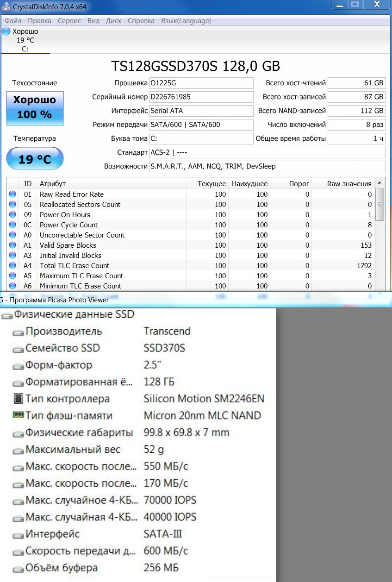Click drive icon beside Скорость передачи д...
392x582 pixels.
18,552
